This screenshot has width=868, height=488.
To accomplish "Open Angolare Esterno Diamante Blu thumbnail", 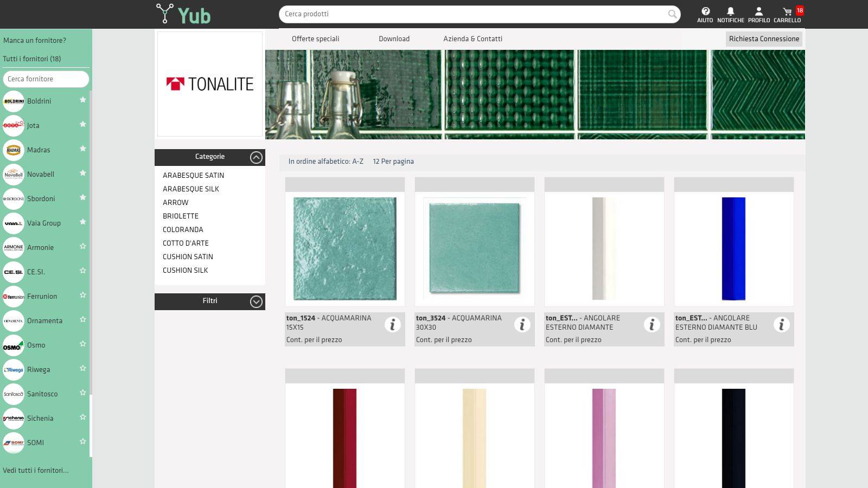I will [733, 249].
